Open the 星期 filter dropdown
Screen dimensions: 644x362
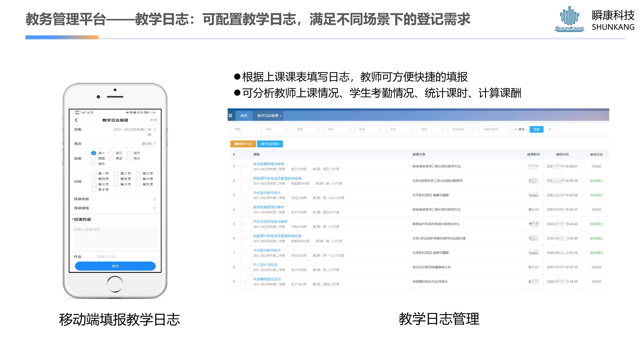click(x=308, y=129)
